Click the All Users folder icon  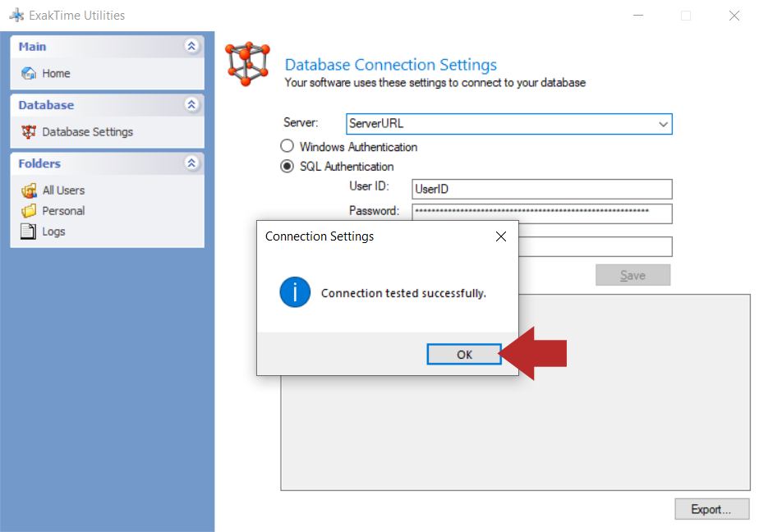[x=29, y=190]
